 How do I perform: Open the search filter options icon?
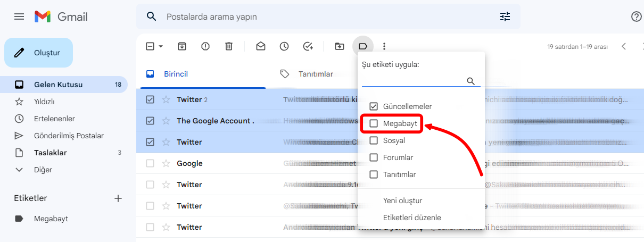point(505,16)
